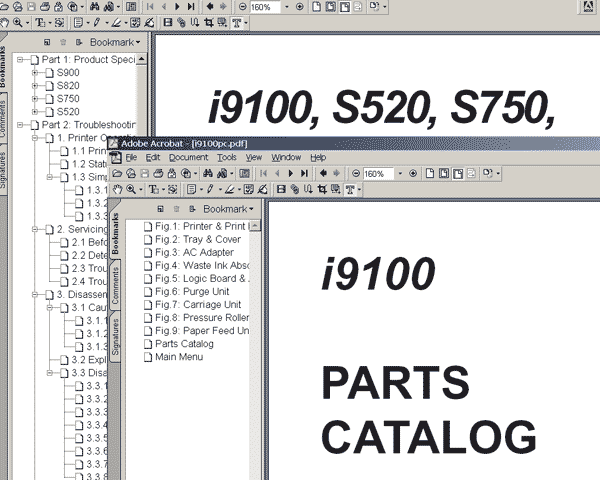Screen dimensions: 600x480
Task: Switch to Signatures tab in front window
Action: click(115, 337)
